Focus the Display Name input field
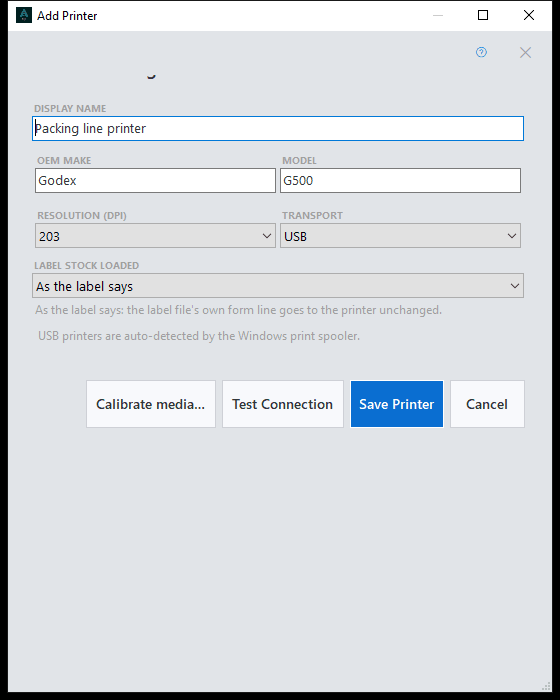Viewport: 560px width, 700px height. (x=278, y=129)
